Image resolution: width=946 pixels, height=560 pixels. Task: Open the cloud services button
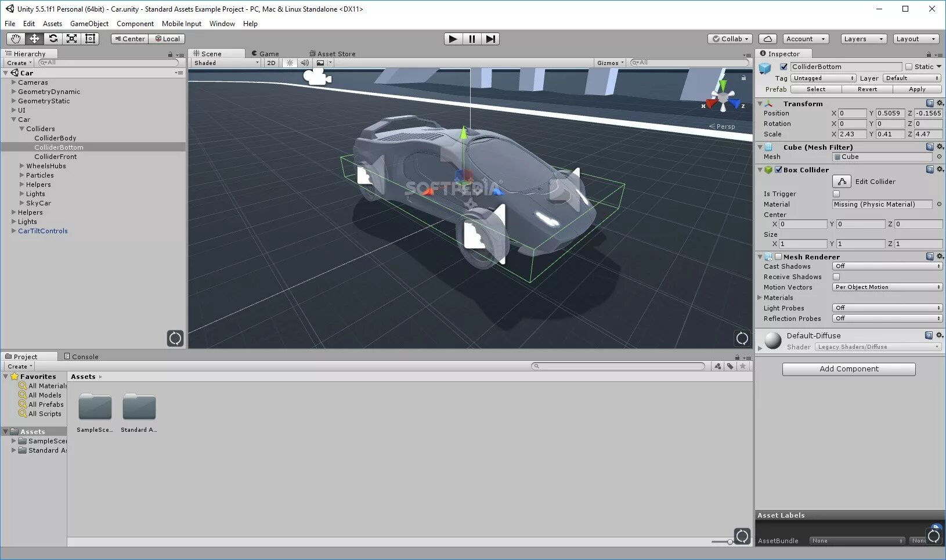768,39
